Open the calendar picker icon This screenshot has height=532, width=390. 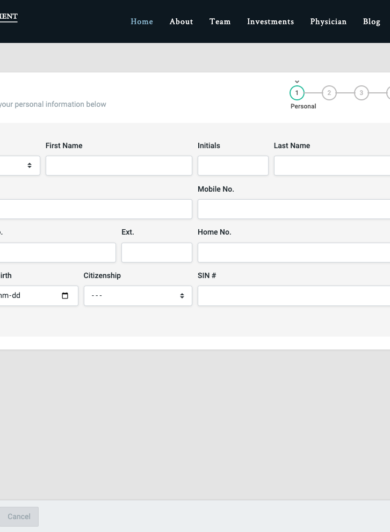click(x=65, y=296)
